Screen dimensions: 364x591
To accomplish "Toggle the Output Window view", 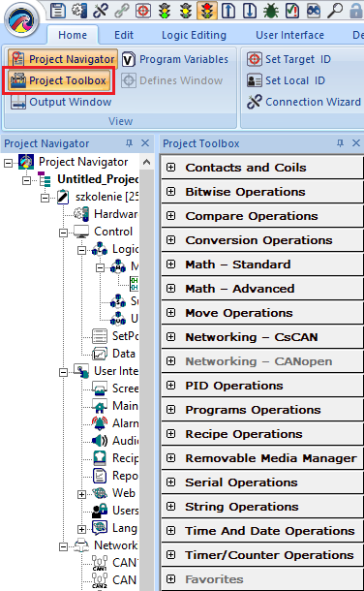I will 61,102.
